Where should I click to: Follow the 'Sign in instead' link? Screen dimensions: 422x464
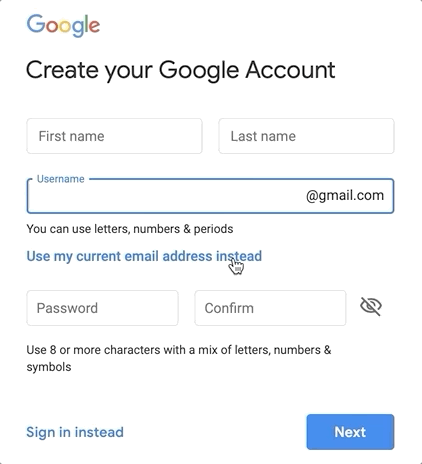75,432
